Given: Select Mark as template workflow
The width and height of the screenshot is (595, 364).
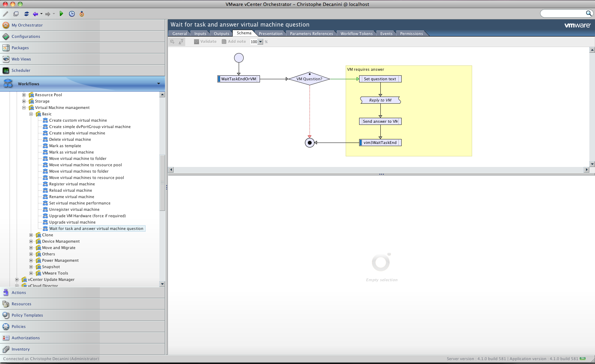Looking at the screenshot, I should (x=65, y=146).
